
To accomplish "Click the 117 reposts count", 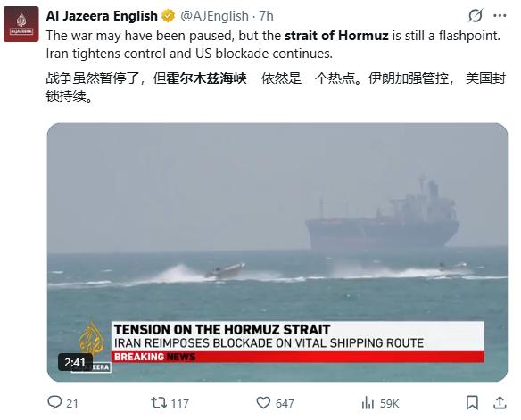I will point(179,403).
